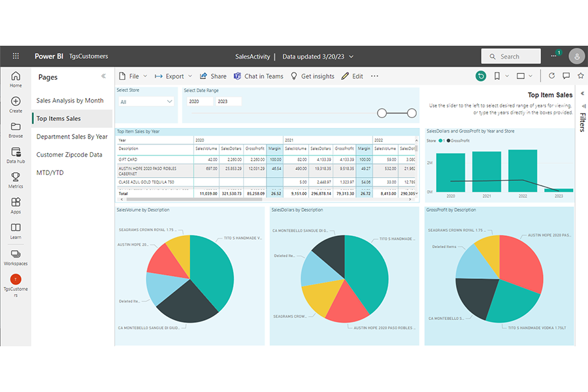Refresh the report visuals
Image resolution: width=588 pixels, height=392 pixels.
coord(552,76)
